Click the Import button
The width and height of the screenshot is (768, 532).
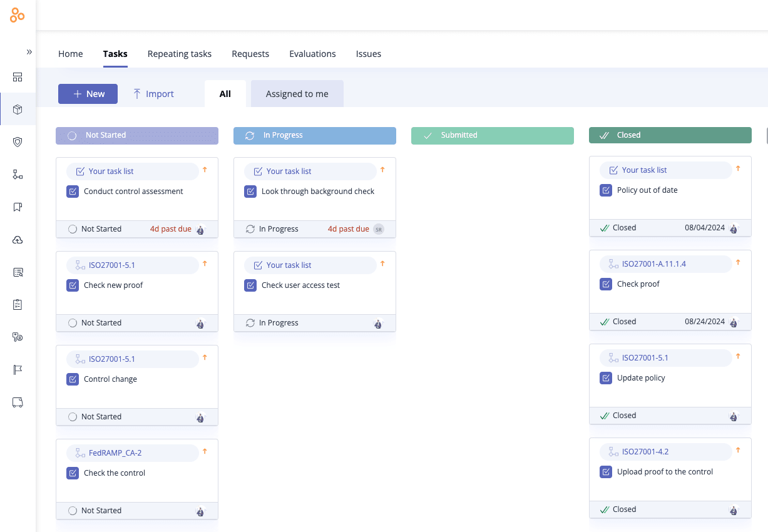pyautogui.click(x=153, y=94)
